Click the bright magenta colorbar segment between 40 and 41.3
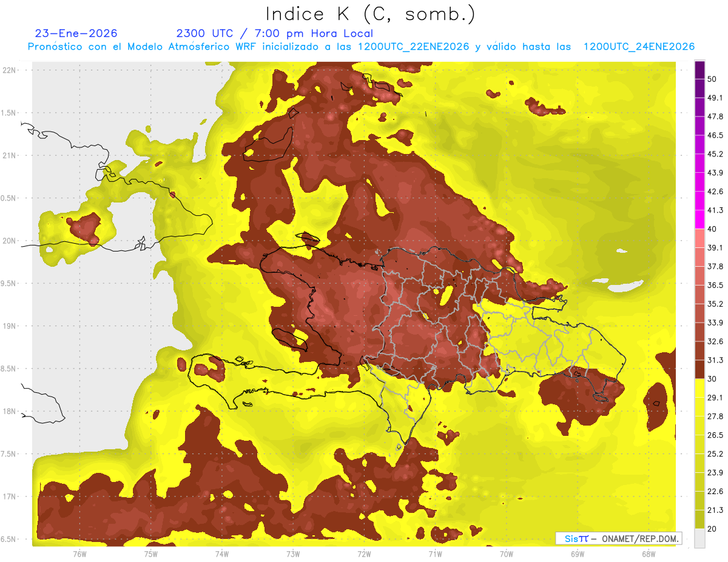This screenshot has height=562, width=728. click(699, 219)
